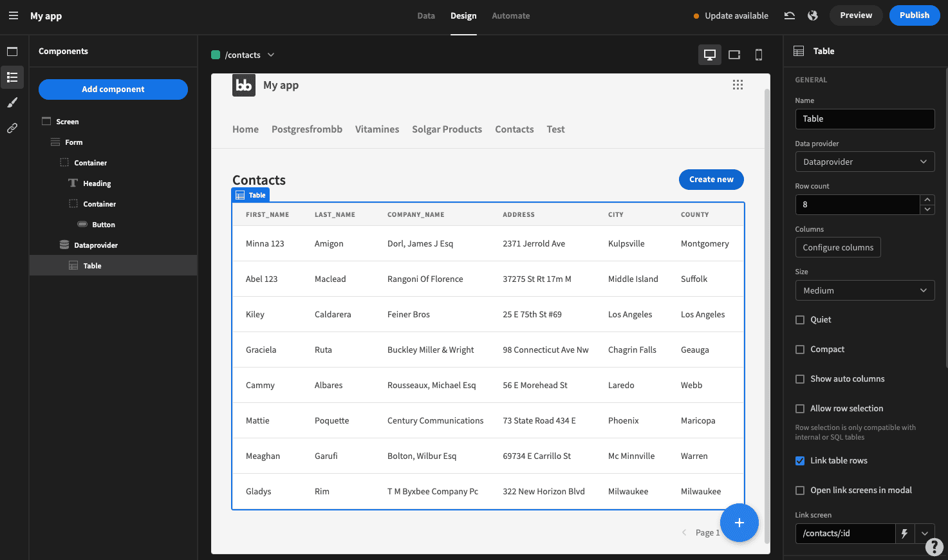The width and height of the screenshot is (948, 560).
Task: Click the Preview button
Action: 856,15
